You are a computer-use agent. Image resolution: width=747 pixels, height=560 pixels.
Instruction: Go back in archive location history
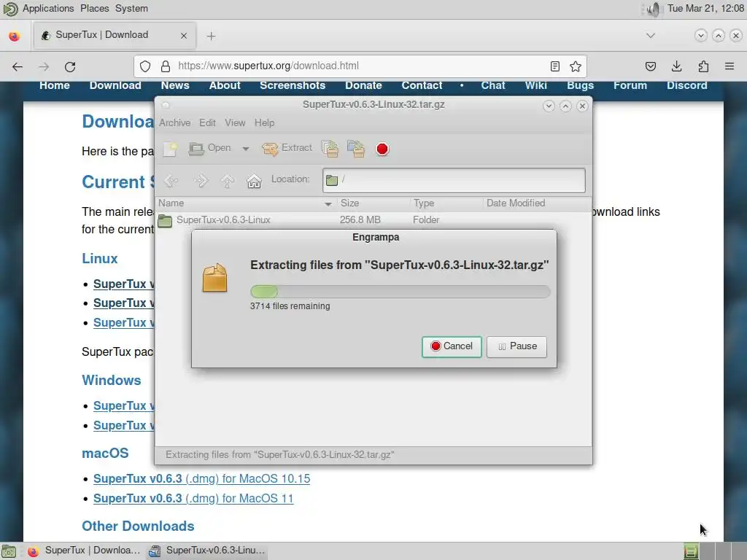(x=171, y=181)
